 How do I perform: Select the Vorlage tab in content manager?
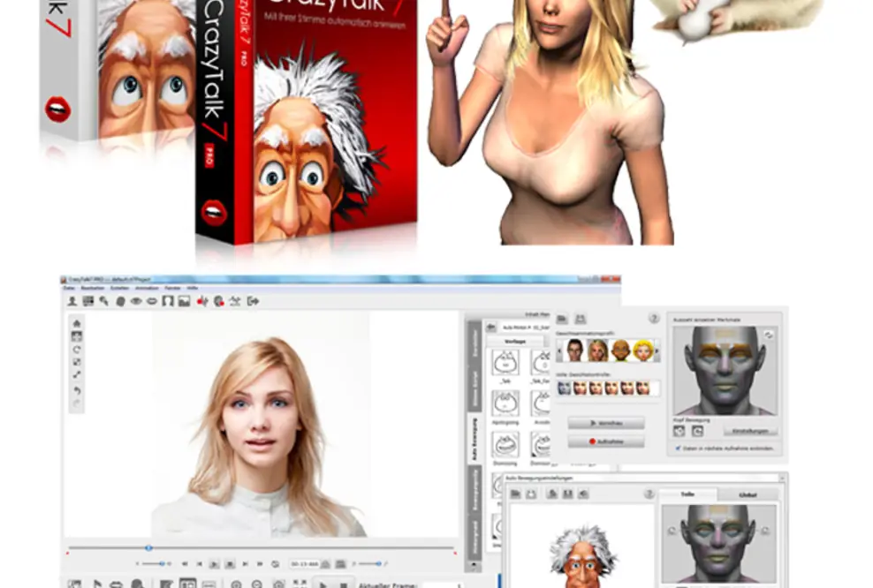point(515,342)
